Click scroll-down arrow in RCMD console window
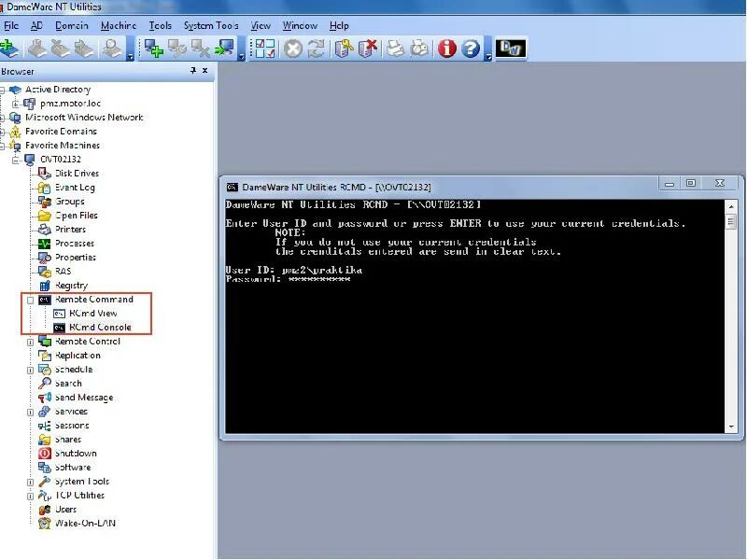Viewport: 747px width, 560px height. pos(731,427)
